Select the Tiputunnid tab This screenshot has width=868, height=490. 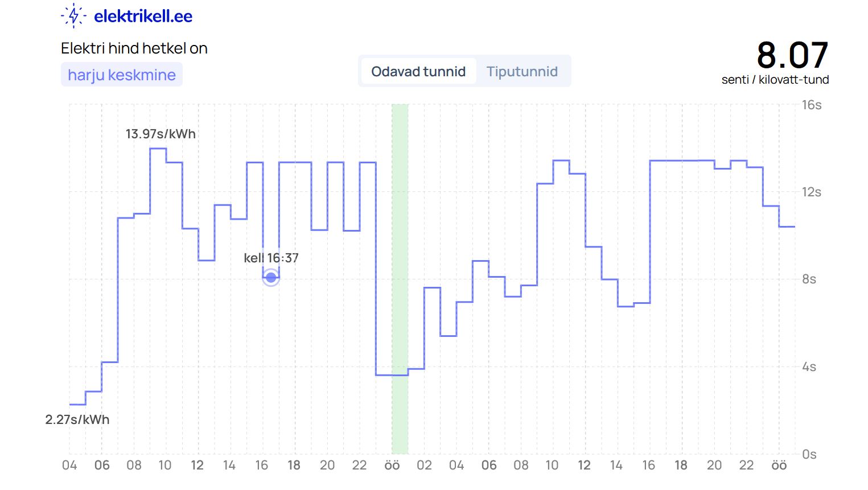(x=522, y=71)
